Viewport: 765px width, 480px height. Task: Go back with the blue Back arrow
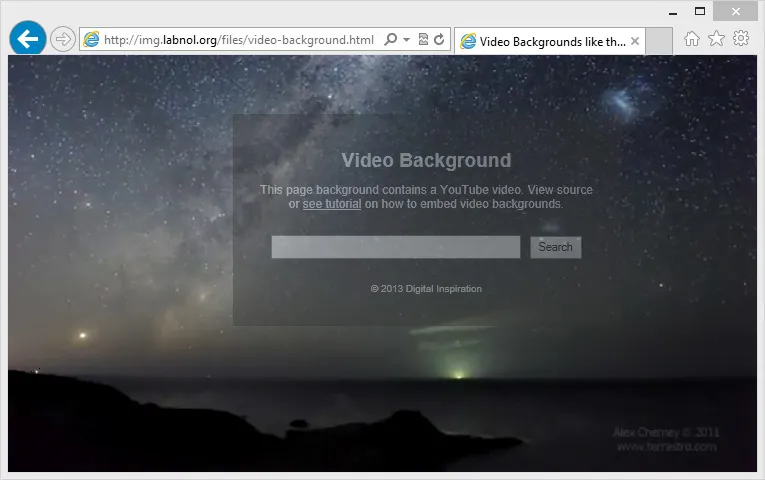pyautogui.click(x=28, y=39)
